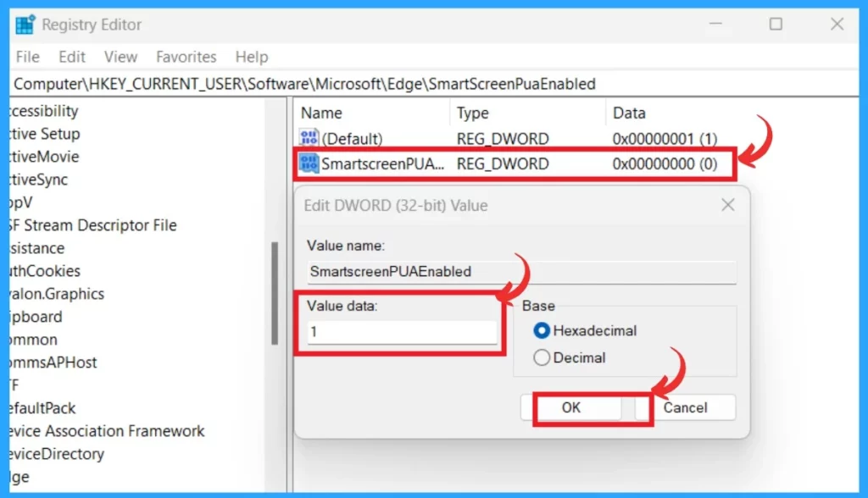Select the Device Association Framework tree key
This screenshot has width=868, height=498.
(x=107, y=431)
